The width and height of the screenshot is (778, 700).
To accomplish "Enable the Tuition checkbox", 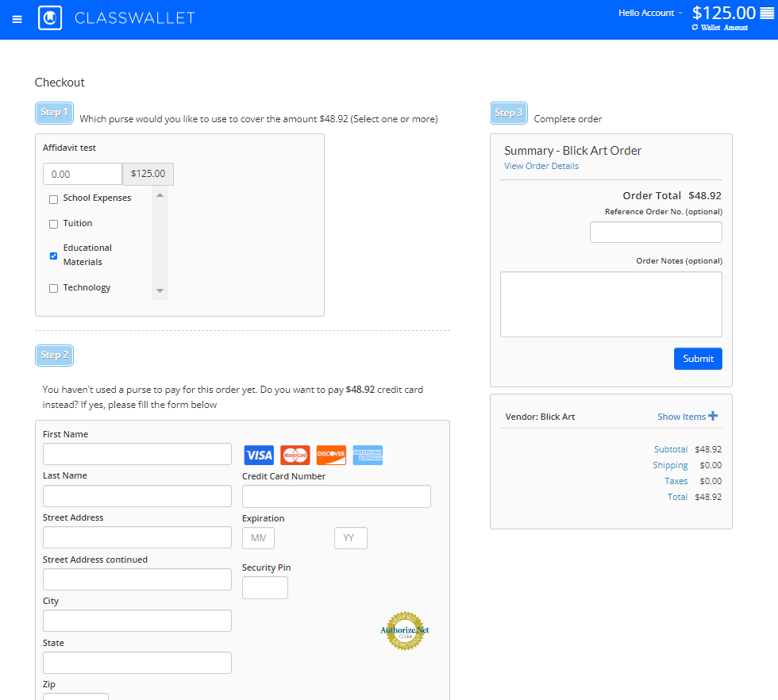I will point(54,225).
